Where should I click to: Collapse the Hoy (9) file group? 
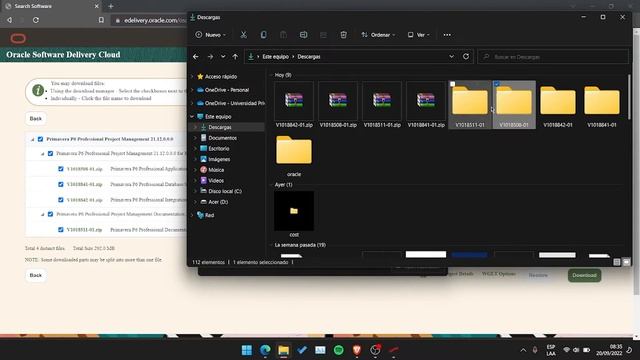pos(271,75)
